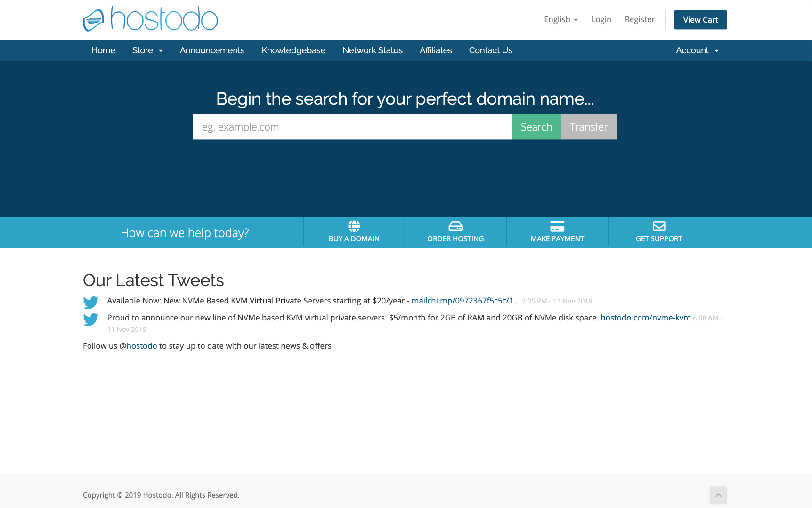Click the 'Begin the search' headline
This screenshot has width=812, height=508.
pyautogui.click(x=405, y=99)
